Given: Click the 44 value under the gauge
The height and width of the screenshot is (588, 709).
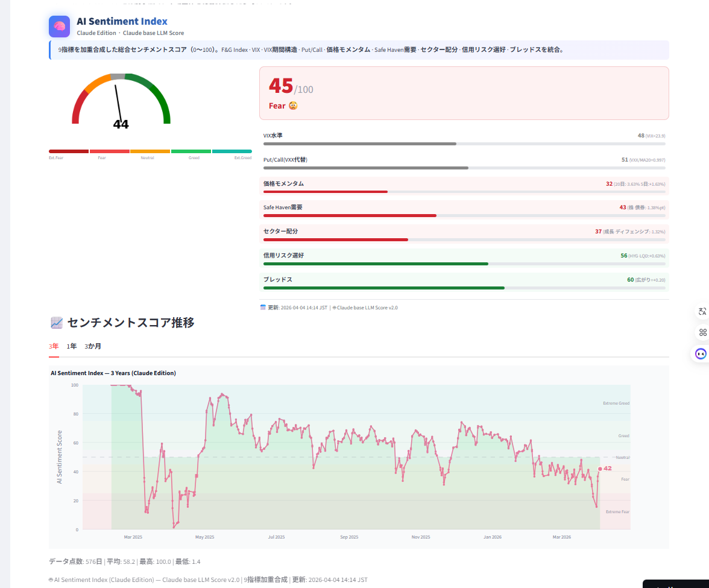Looking at the screenshot, I should point(121,124).
